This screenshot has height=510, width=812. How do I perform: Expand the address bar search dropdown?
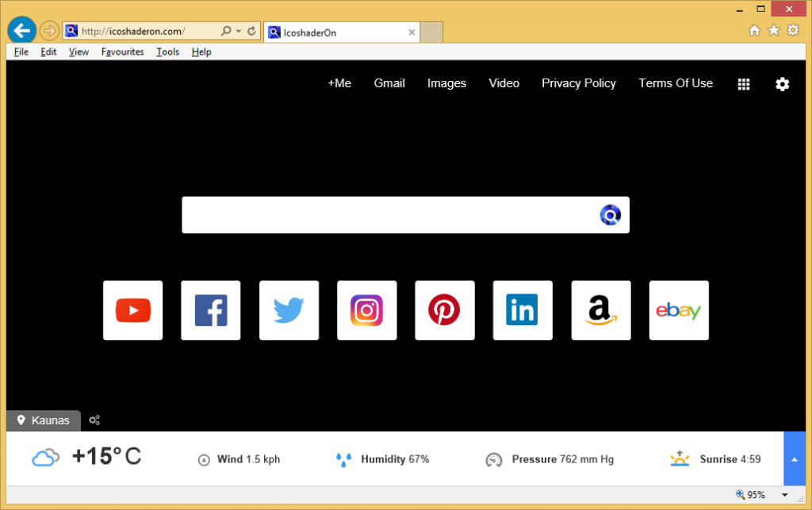click(239, 32)
